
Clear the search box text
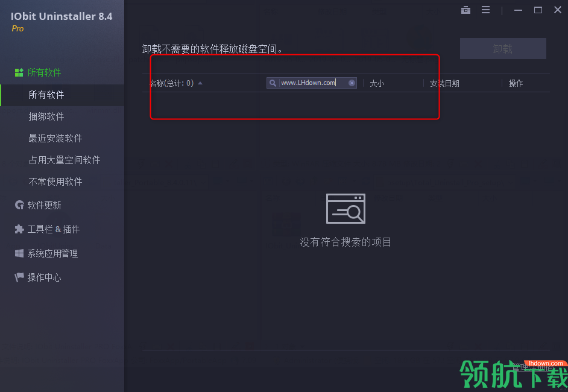(x=352, y=83)
